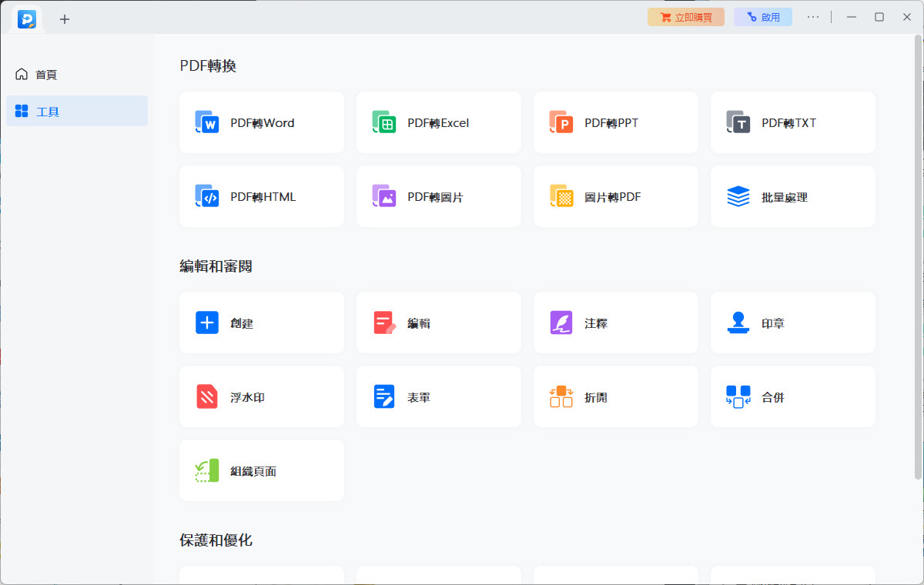Screen dimensions: 924x585
Task: Click the 注釋 label text
Action: coord(596,323)
